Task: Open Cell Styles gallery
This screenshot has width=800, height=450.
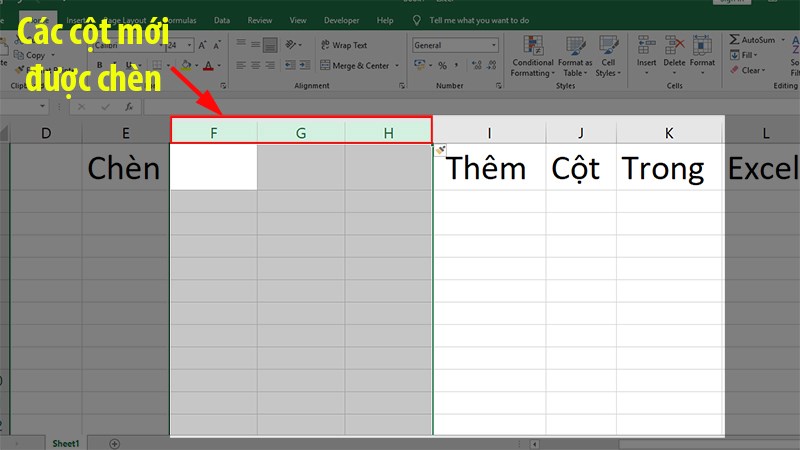Action: pos(608,56)
